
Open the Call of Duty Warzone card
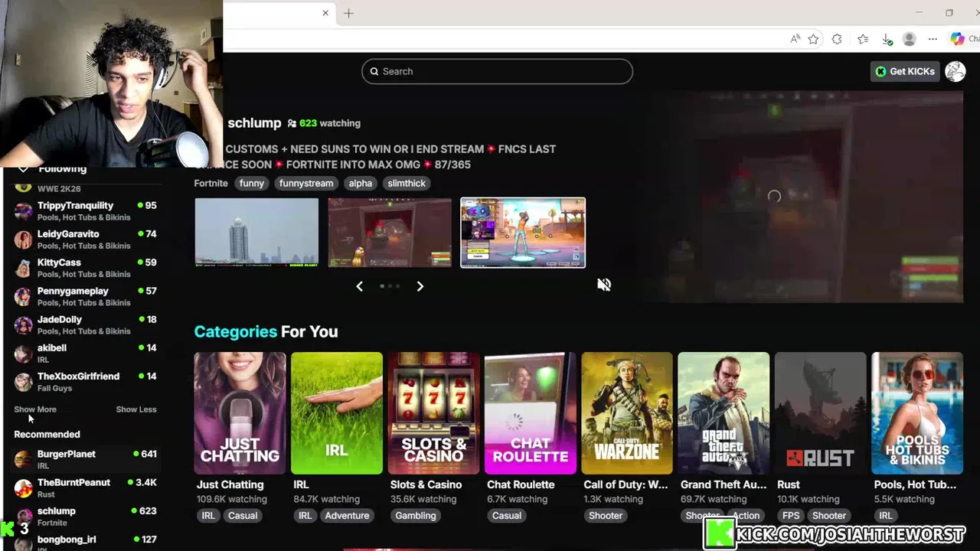(x=627, y=413)
